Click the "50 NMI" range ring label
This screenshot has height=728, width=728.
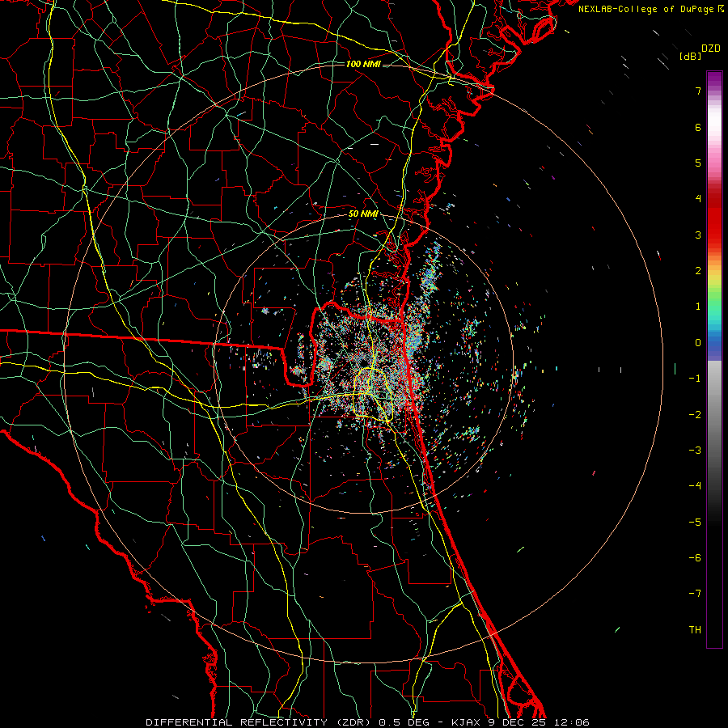363,214
